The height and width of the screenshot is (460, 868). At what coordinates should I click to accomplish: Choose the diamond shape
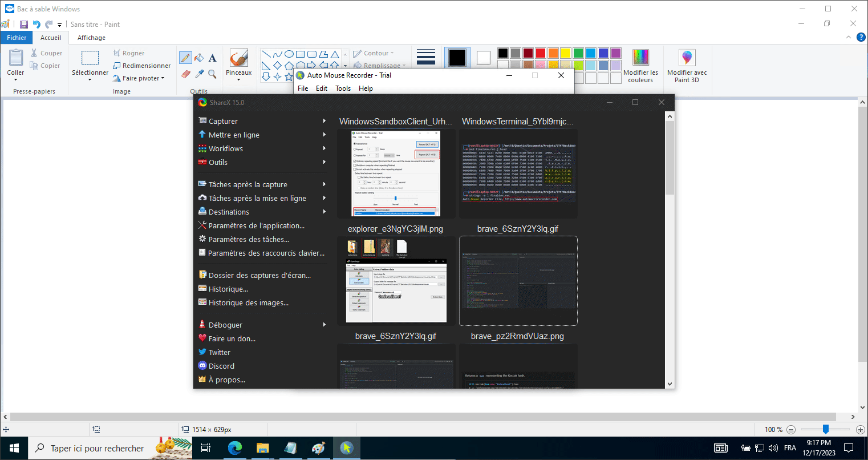pyautogui.click(x=278, y=65)
